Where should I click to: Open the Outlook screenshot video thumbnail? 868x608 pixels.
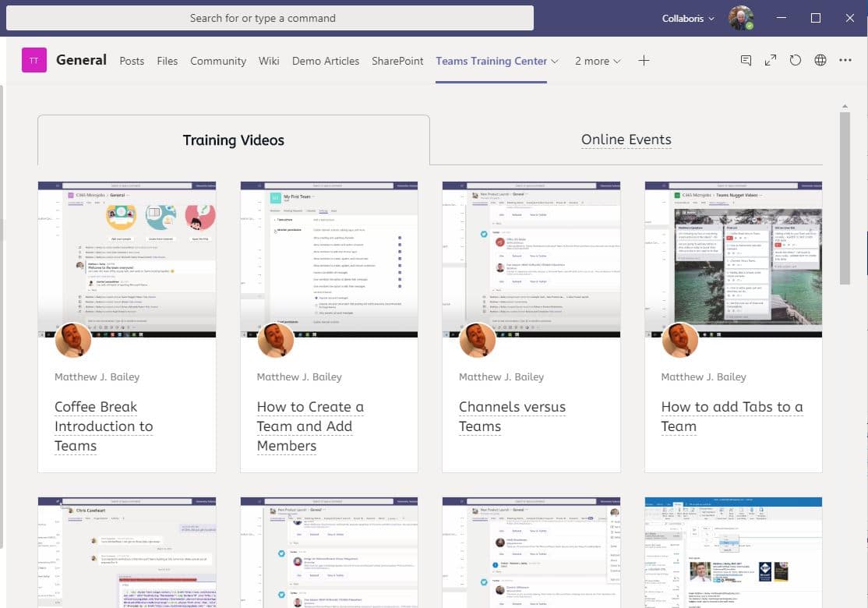point(733,552)
